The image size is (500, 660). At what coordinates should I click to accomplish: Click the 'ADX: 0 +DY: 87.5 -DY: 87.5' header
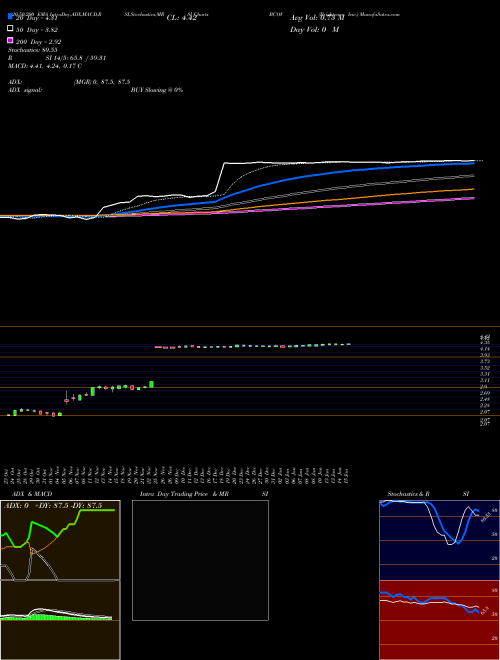(53, 506)
